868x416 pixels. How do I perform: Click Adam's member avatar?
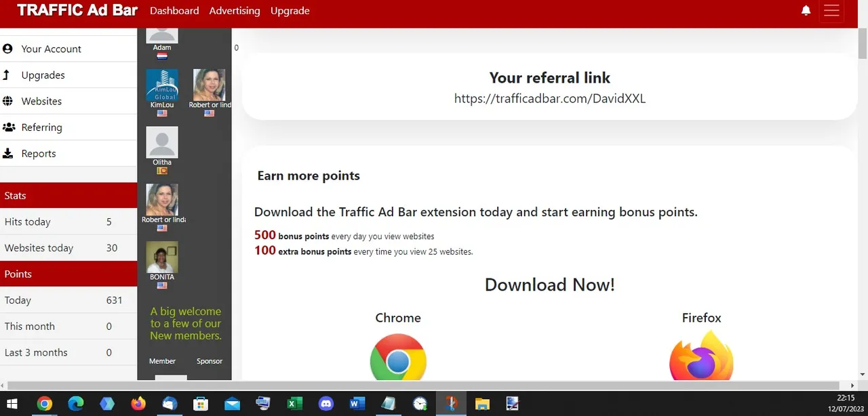pos(162,35)
